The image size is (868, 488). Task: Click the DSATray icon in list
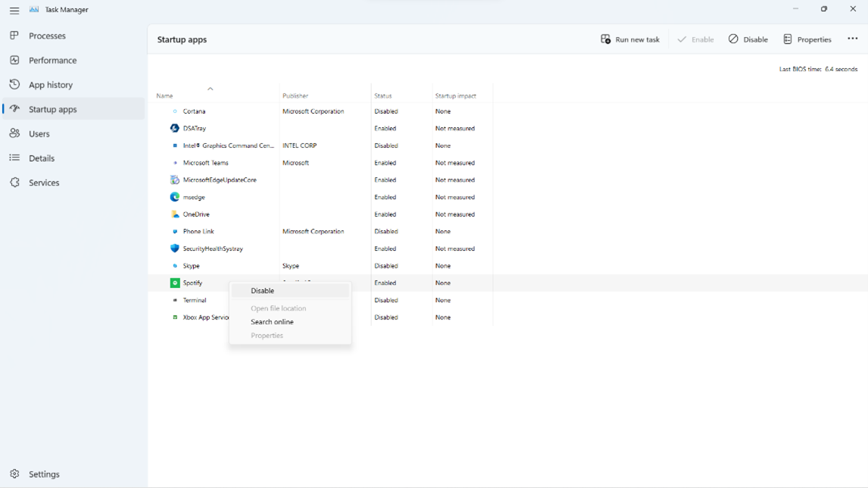[175, 129]
